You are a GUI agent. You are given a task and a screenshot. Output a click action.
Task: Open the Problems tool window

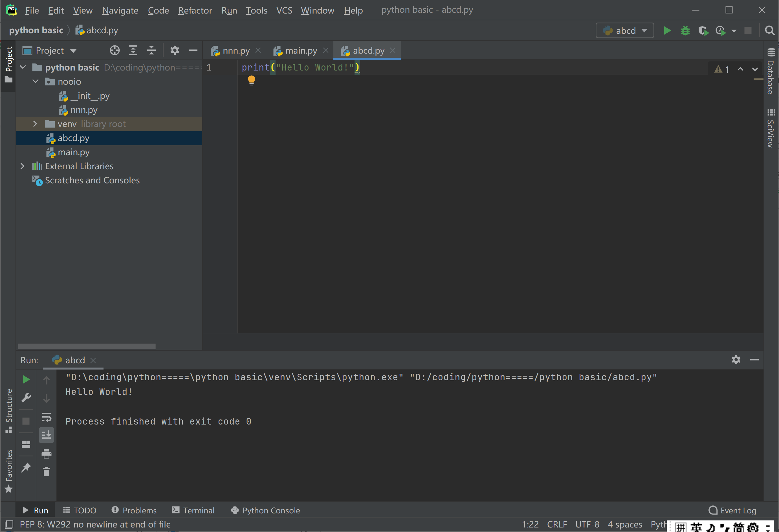tap(134, 510)
